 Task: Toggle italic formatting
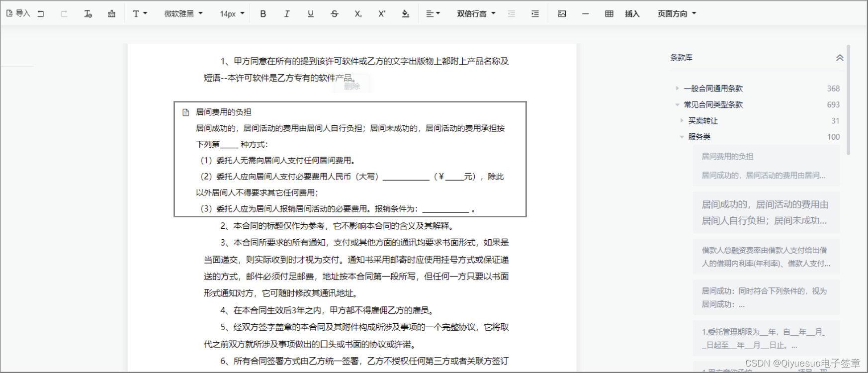287,14
